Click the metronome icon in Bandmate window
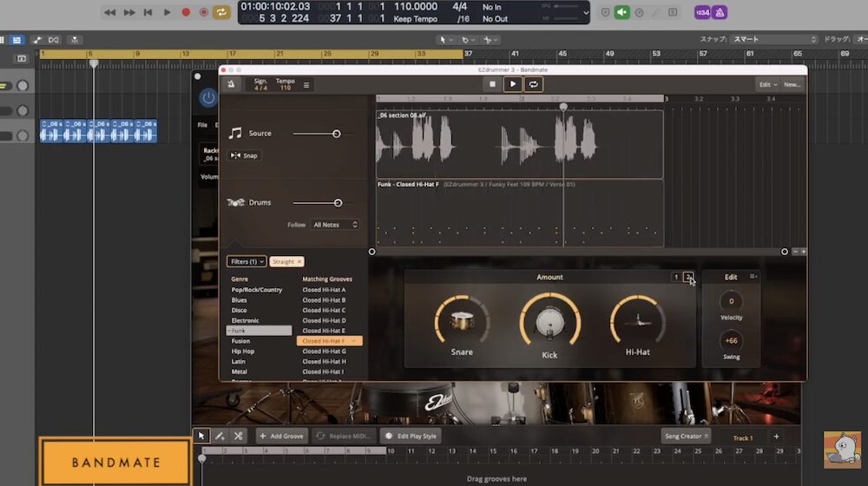The height and width of the screenshot is (486, 868). tap(232, 85)
